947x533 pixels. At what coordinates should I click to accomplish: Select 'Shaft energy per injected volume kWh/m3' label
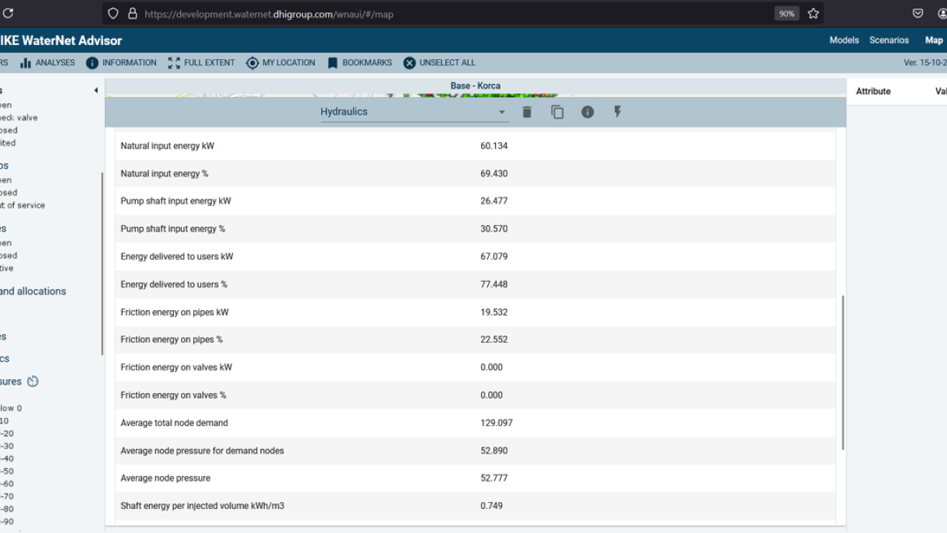[202, 506]
